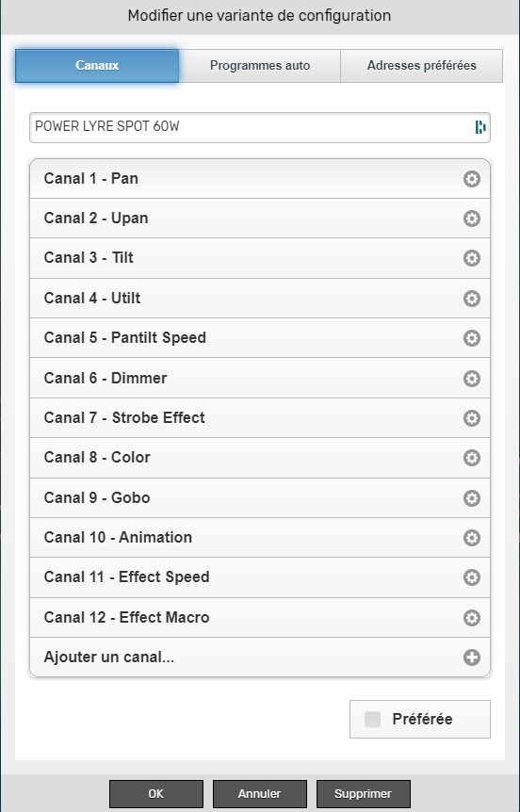Open gear settings for Canal 7 - Strobe Effect
The image size is (520, 812).
click(471, 418)
